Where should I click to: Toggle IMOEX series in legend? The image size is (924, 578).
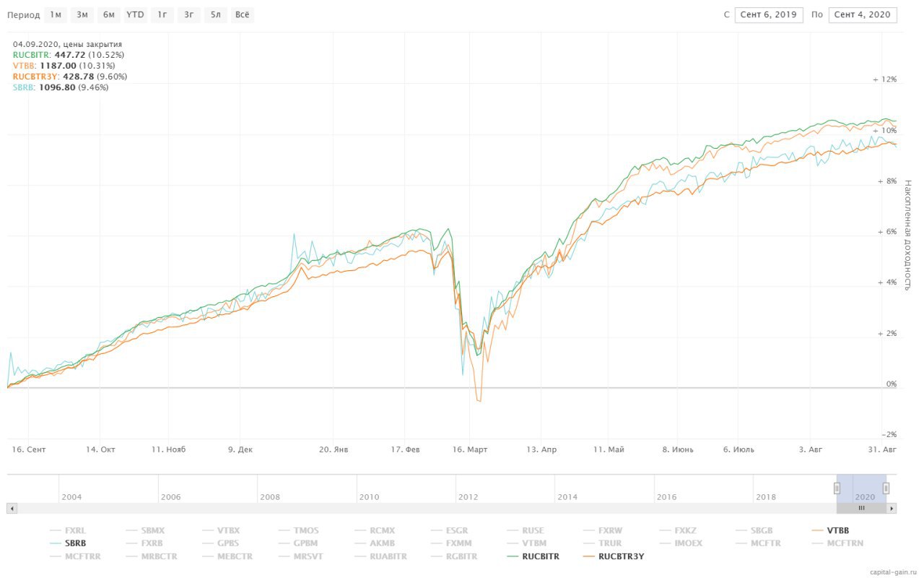pyautogui.click(x=682, y=543)
